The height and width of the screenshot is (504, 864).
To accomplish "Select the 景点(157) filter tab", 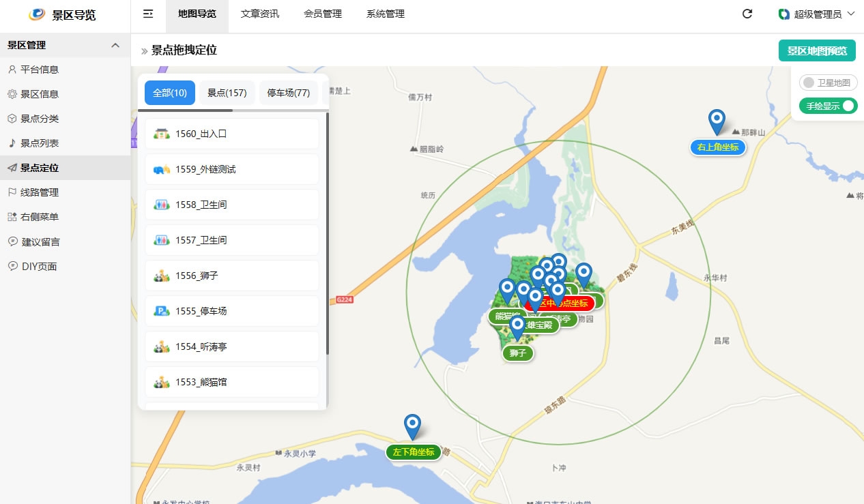I will [227, 93].
